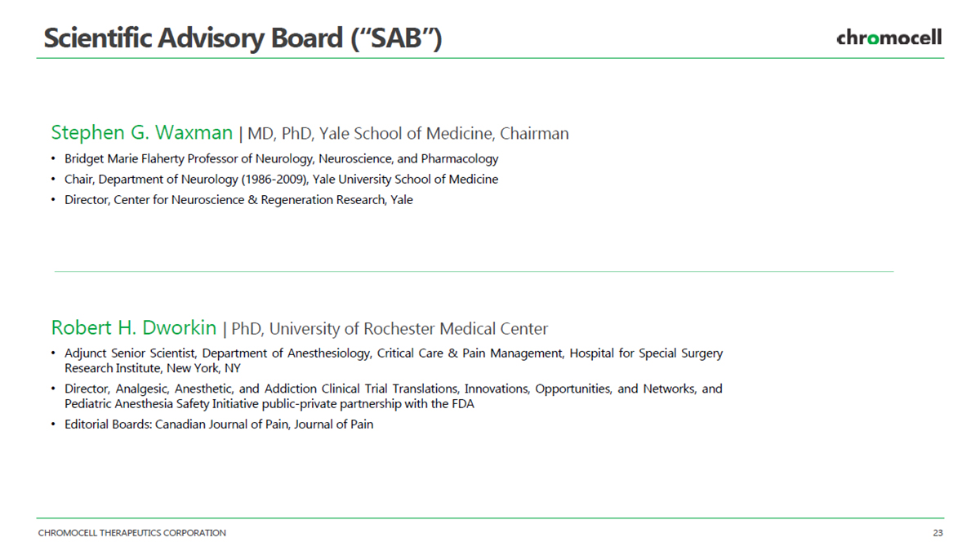Click the green footer line above the slide number
Viewport: 980px width, 551px height.
pos(490,518)
